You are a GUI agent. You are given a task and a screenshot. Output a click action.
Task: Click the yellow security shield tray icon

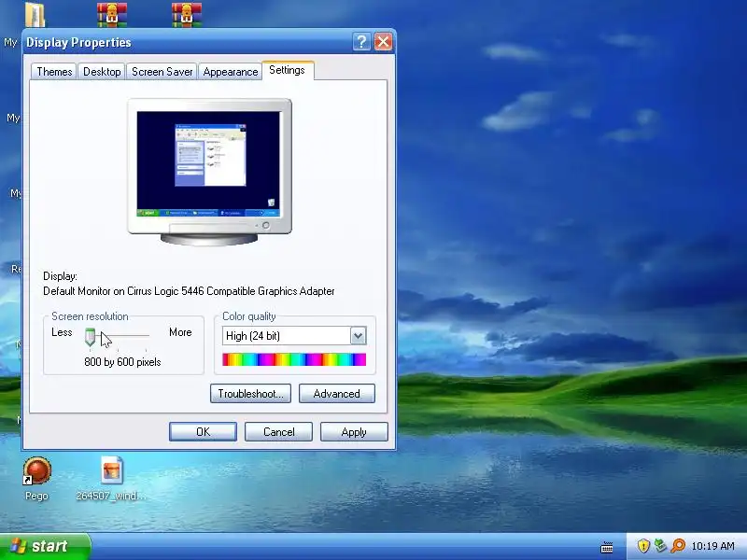pyautogui.click(x=643, y=546)
